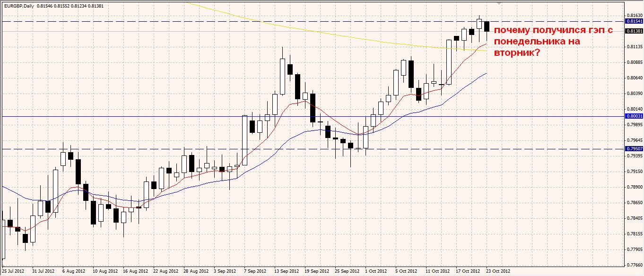Click the 0.80640 price scale value

(634, 78)
